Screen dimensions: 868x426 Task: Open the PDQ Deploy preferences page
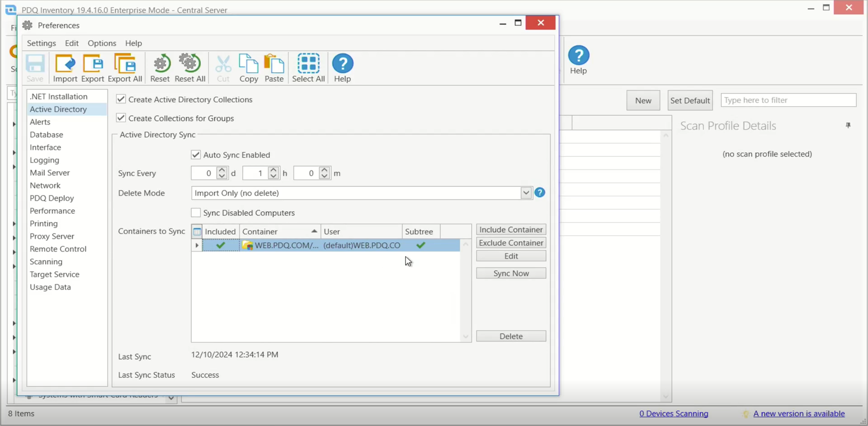coord(67,198)
